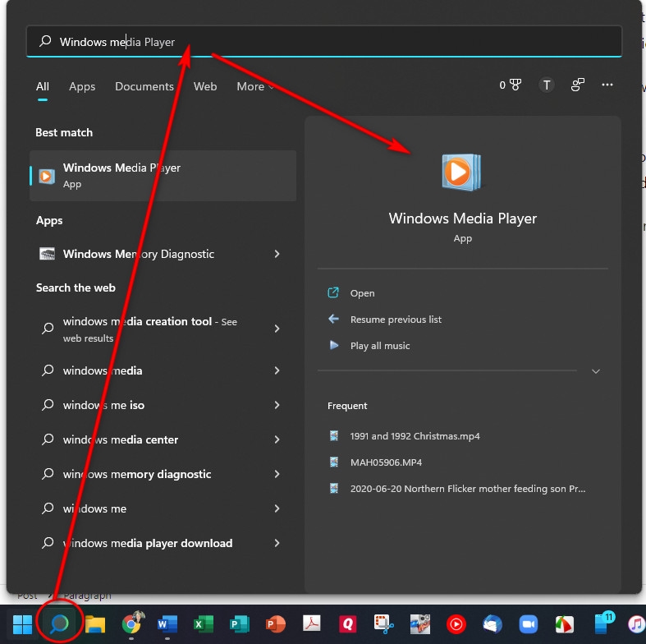This screenshot has width=646, height=644.
Task: Open Excel from the taskbar
Action: 203,624
